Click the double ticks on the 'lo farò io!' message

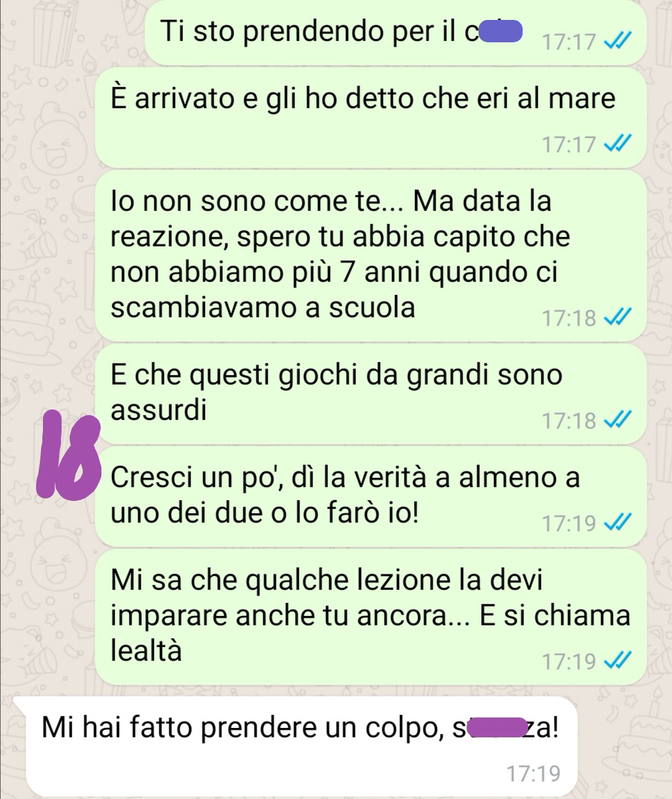[x=618, y=523]
